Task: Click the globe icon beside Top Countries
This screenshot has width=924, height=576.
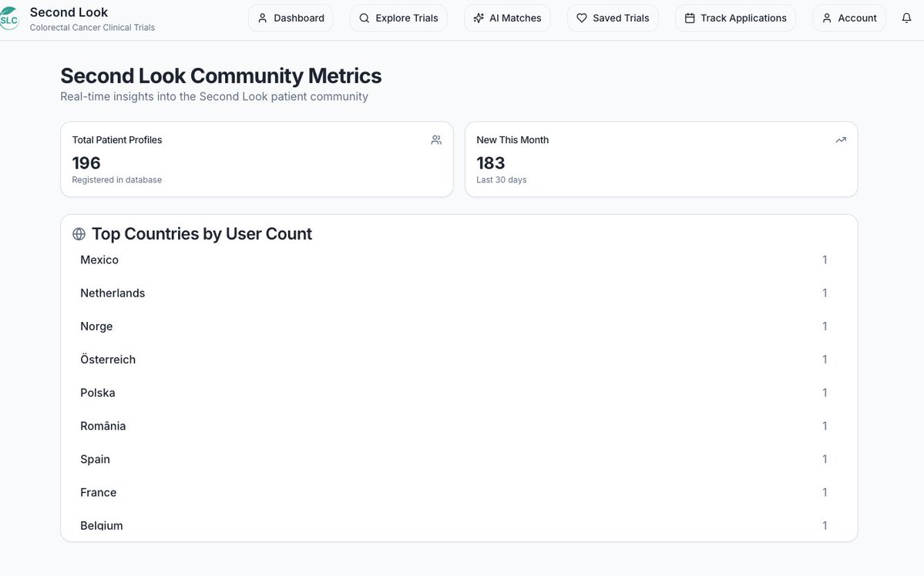Action: tap(79, 234)
